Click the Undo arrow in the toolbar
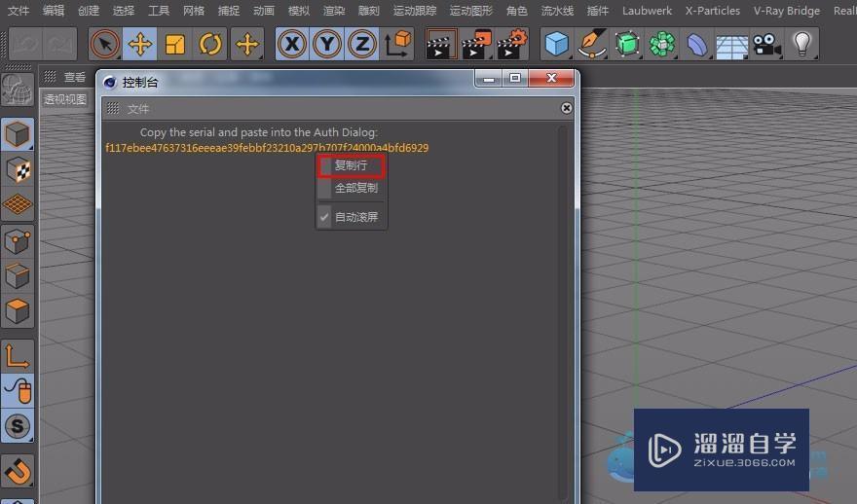 [25, 44]
